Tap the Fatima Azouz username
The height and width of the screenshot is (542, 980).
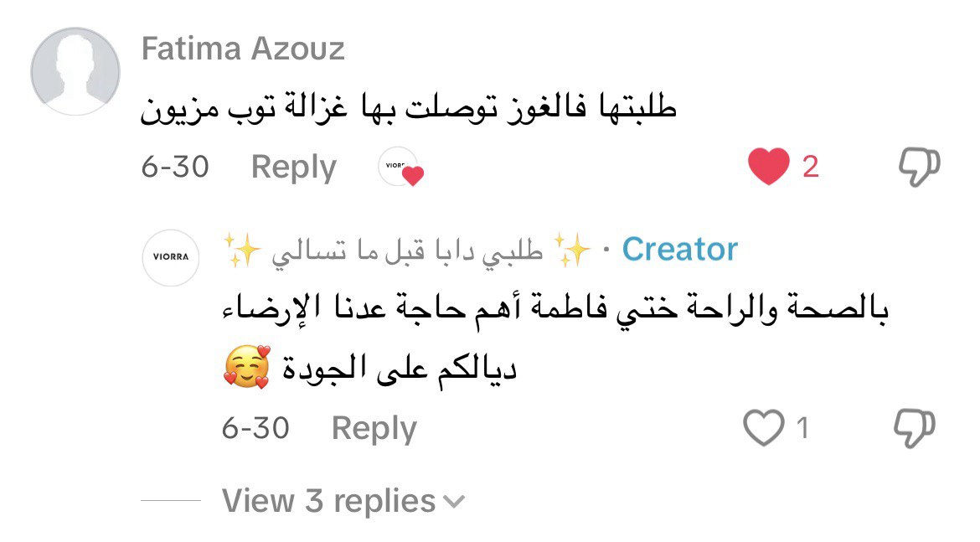coord(243,49)
